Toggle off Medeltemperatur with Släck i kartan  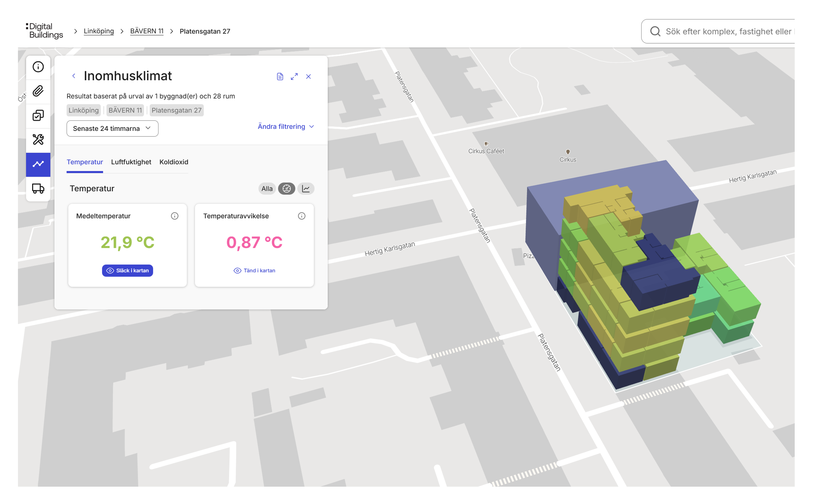coord(127,271)
